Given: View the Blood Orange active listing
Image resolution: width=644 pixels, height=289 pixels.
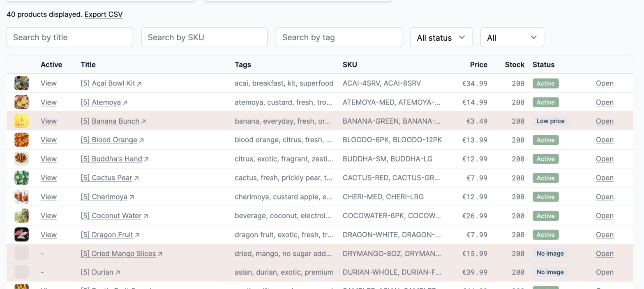Looking at the screenshot, I should 48,140.
